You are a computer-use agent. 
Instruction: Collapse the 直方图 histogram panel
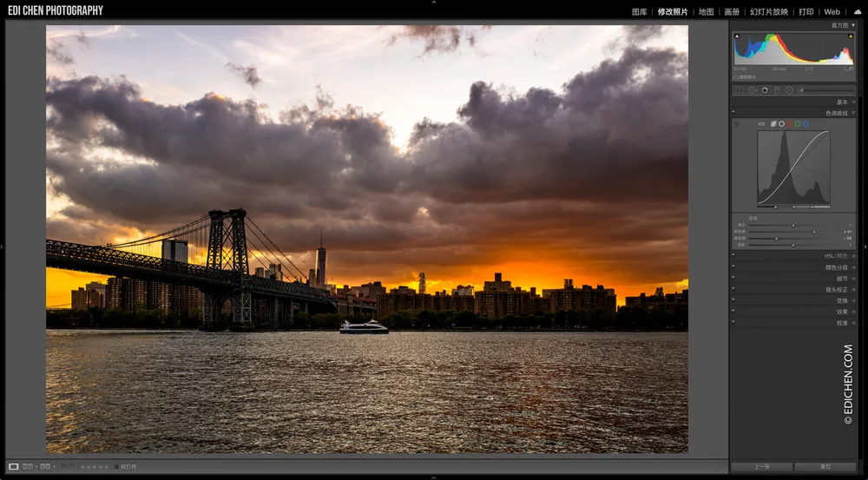pyautogui.click(x=853, y=25)
